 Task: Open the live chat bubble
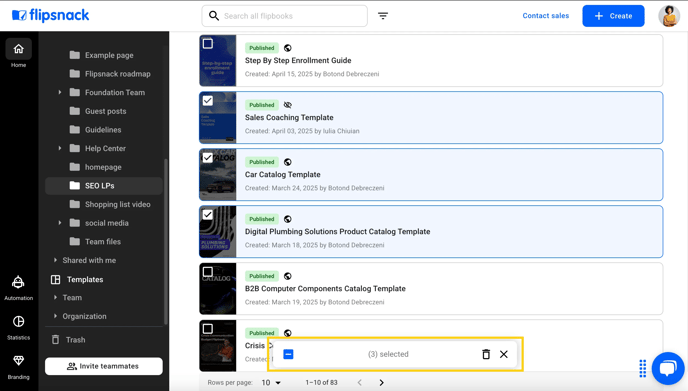click(668, 368)
